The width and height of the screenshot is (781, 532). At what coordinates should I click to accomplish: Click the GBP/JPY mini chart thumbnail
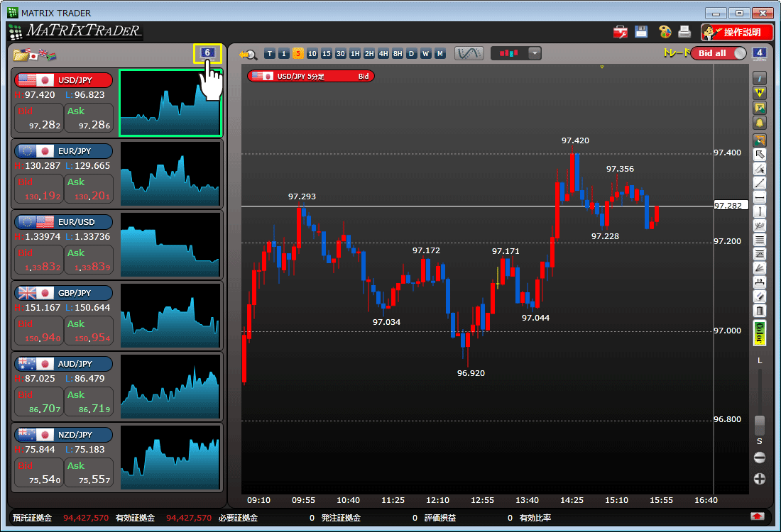pos(170,316)
